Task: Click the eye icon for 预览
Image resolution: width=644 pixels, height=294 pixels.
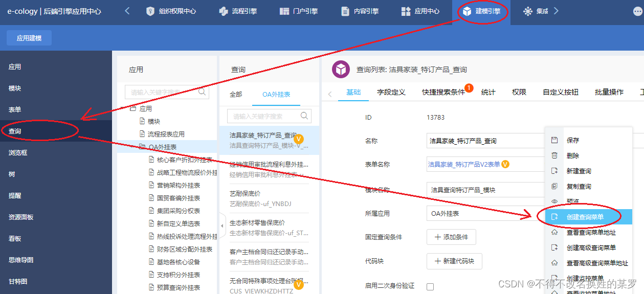Action: coord(554,201)
